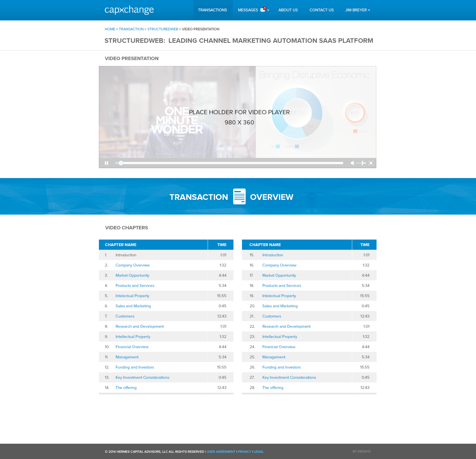Screen dimensions: 476x459
Task: Open the Transactions nav item
Action: pyautogui.click(x=212, y=10)
